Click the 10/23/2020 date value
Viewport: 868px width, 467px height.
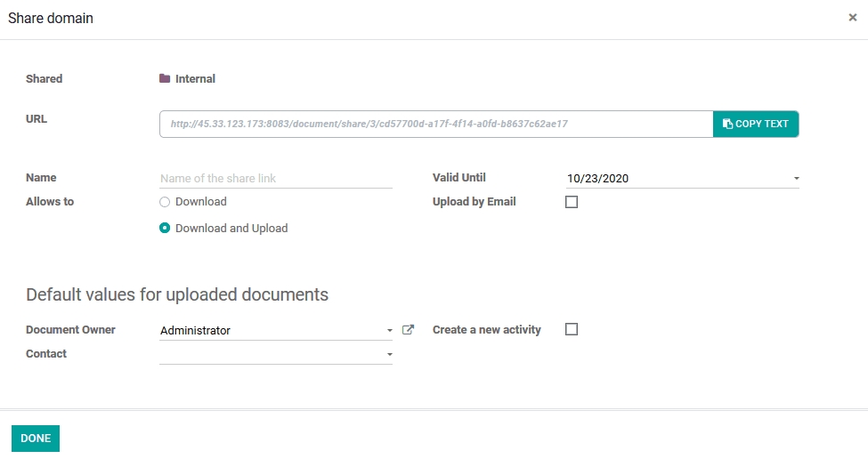[x=598, y=178]
